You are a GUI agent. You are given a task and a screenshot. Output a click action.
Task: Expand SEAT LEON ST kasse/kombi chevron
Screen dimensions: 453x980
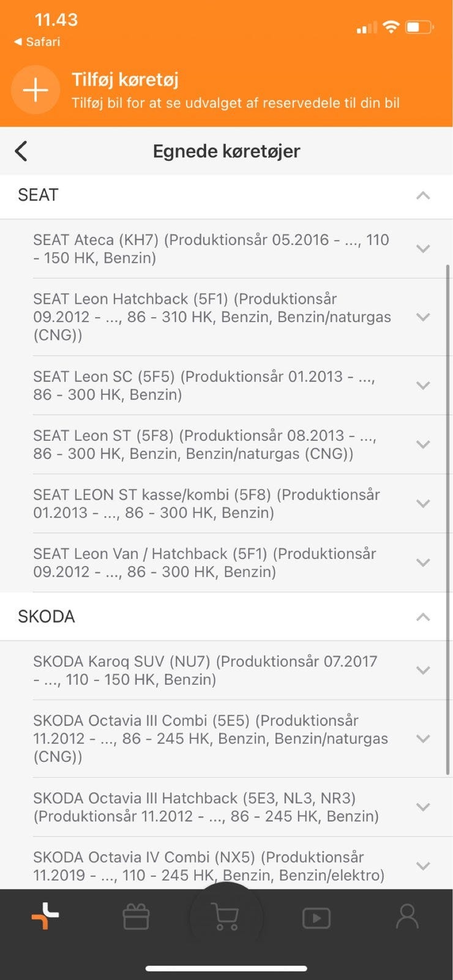tap(422, 503)
